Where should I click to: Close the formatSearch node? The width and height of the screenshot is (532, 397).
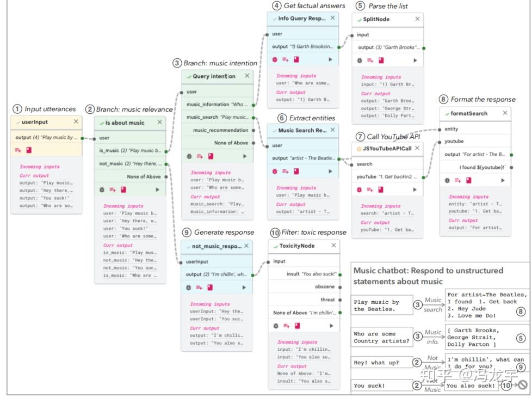[x=505, y=113]
